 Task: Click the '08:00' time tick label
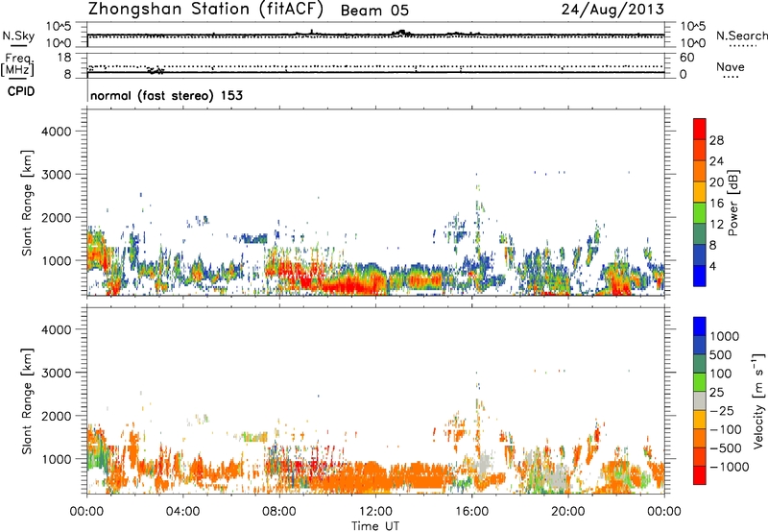point(279,511)
